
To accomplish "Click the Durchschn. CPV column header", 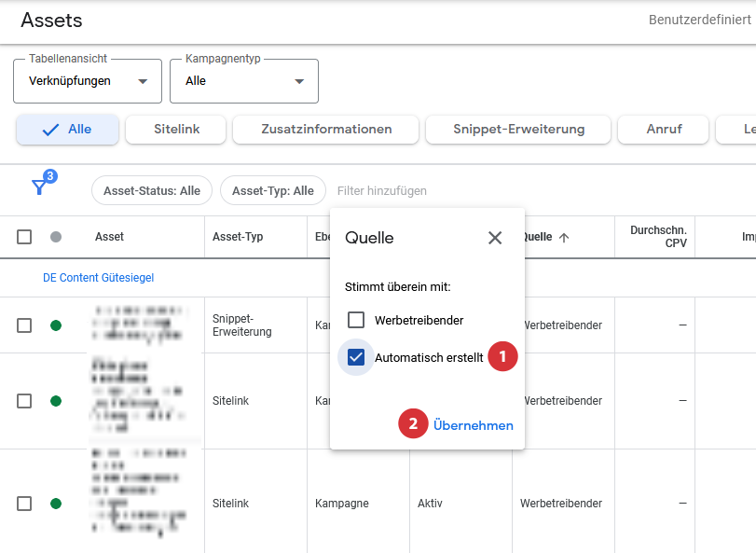I will [658, 237].
